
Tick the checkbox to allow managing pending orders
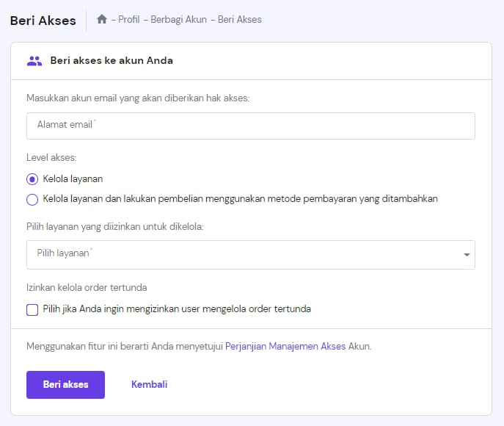32,309
